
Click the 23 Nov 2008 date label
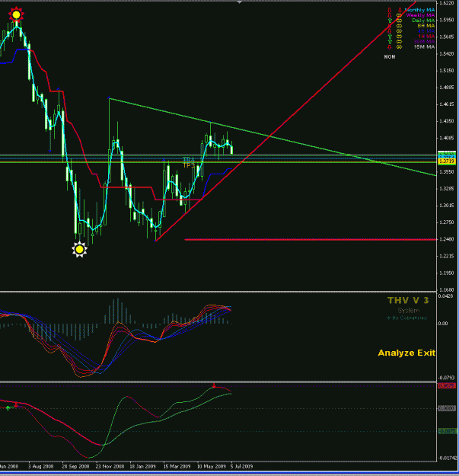[x=110, y=466]
